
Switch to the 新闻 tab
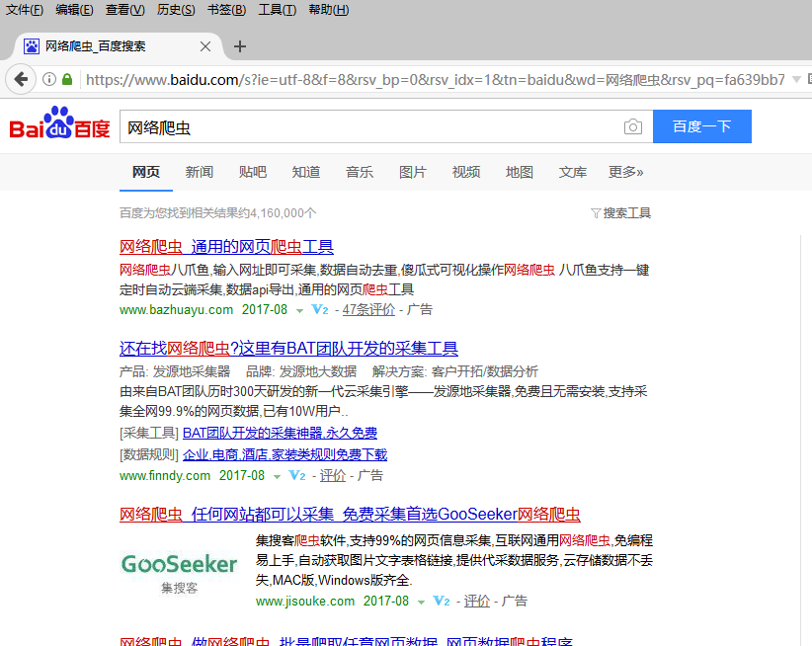[x=200, y=172]
